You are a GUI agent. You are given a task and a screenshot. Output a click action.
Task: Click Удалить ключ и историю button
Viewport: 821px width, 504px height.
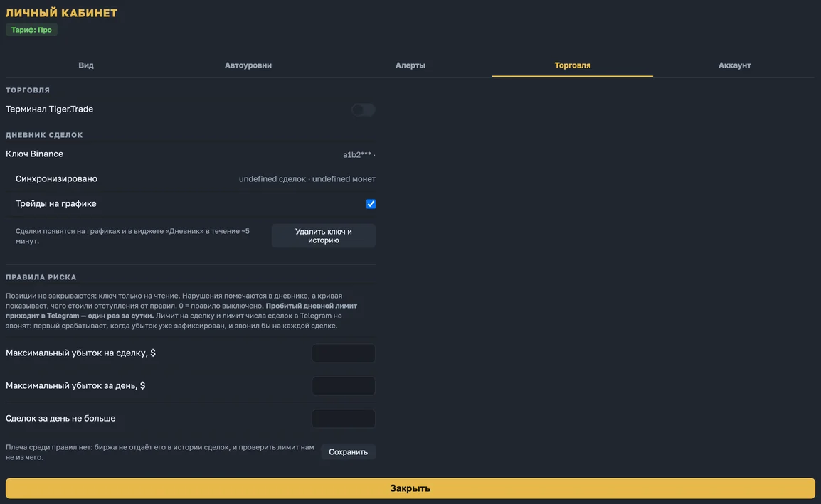click(323, 235)
